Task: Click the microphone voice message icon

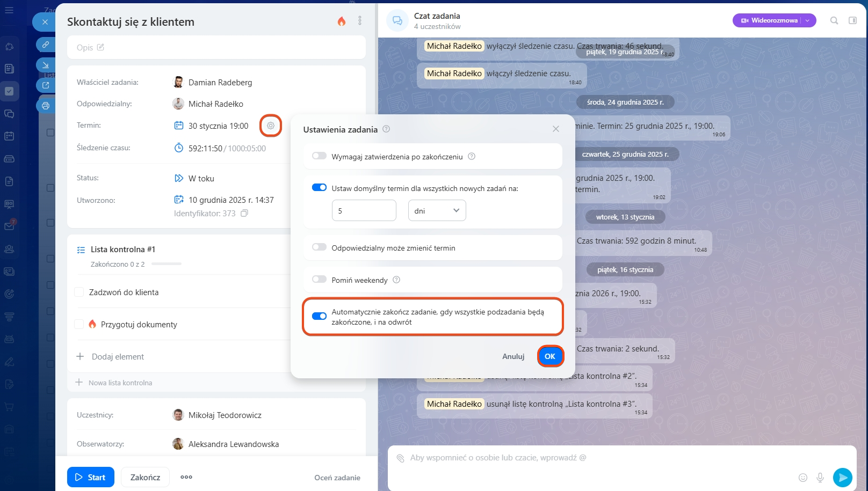Action: point(820,477)
